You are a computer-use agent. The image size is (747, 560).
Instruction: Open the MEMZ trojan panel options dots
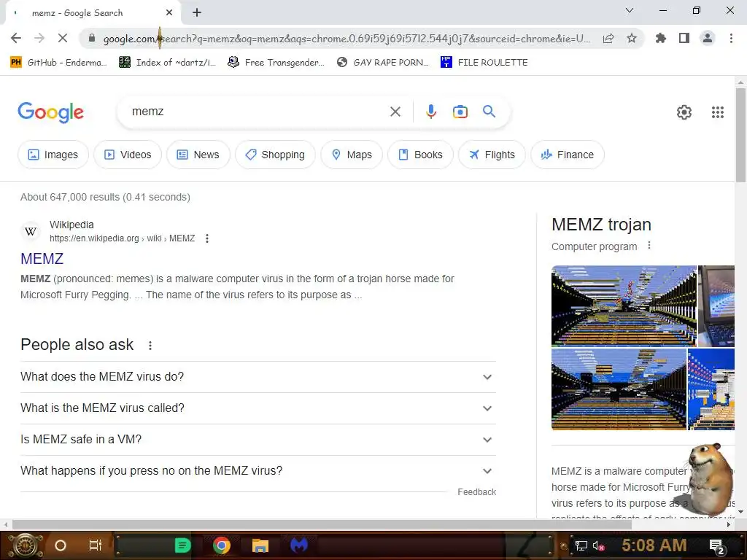(649, 246)
